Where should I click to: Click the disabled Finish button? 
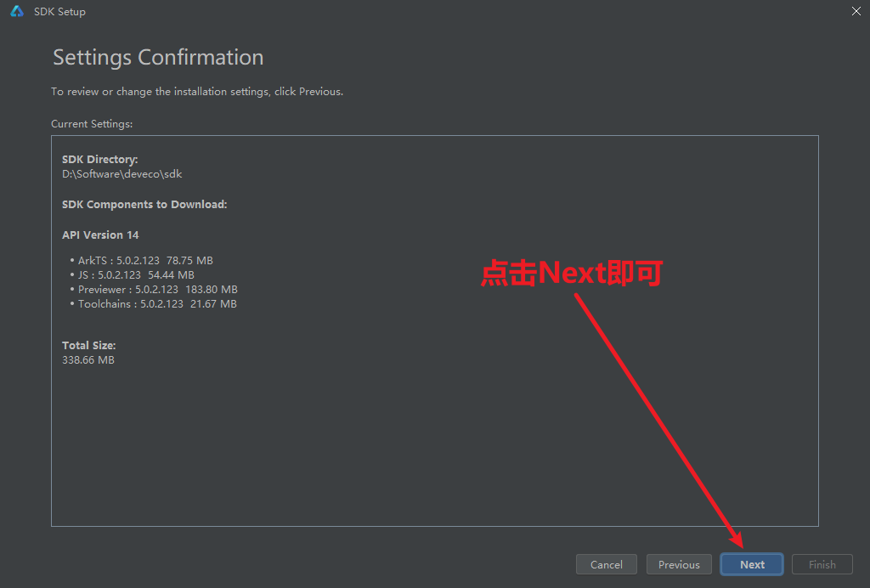(822, 564)
